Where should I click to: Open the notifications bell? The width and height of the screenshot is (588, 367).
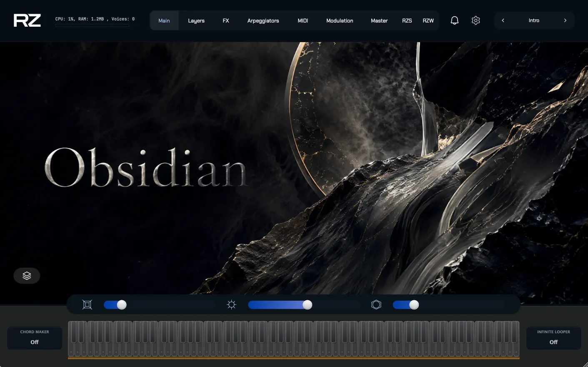tap(455, 20)
